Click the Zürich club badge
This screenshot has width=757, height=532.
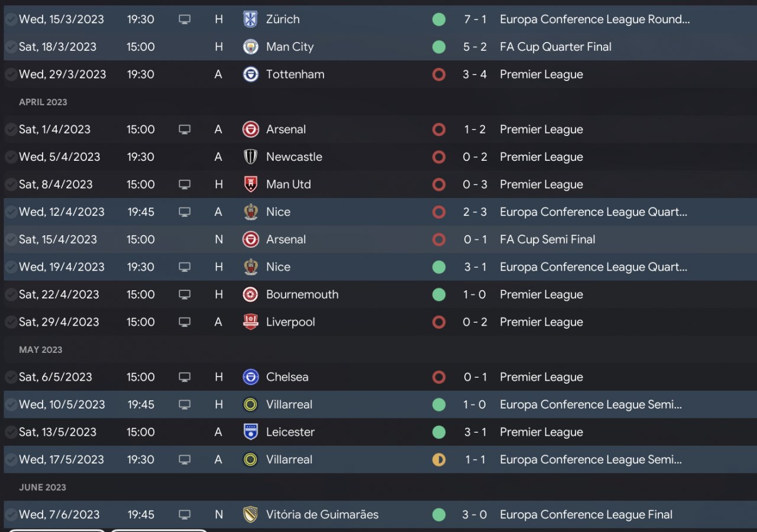251,20
